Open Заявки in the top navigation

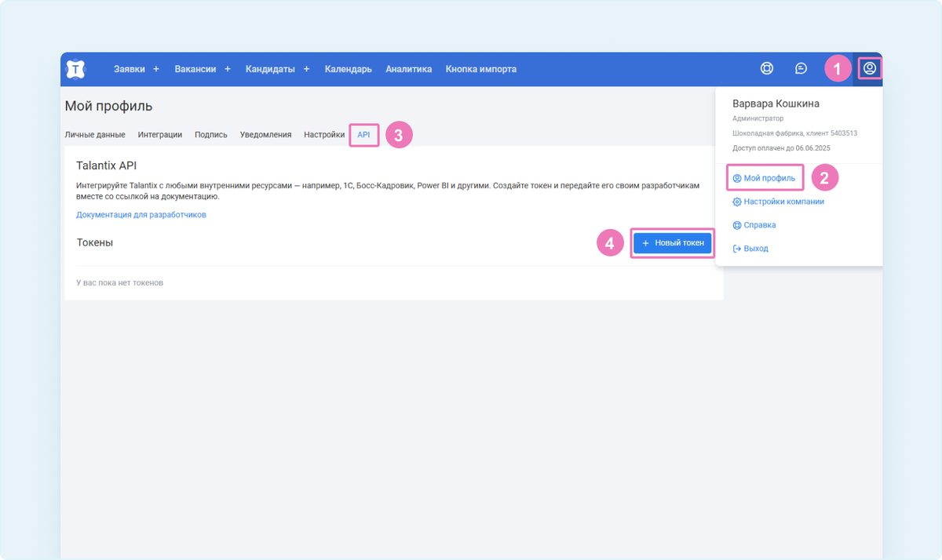click(x=130, y=69)
